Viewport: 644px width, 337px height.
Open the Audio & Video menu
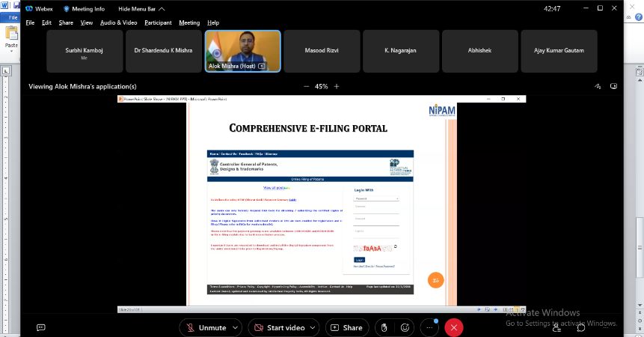118,22
